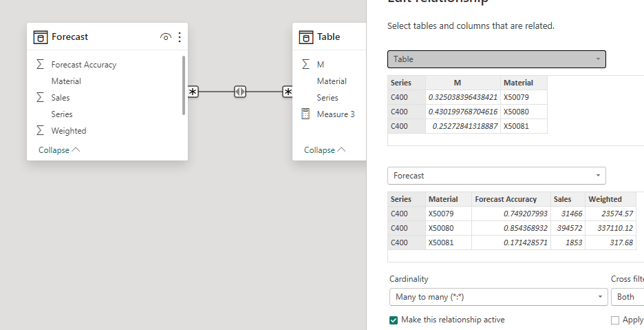644x330 pixels.
Task: Uncheck Make this relationship active
Action: click(x=394, y=320)
